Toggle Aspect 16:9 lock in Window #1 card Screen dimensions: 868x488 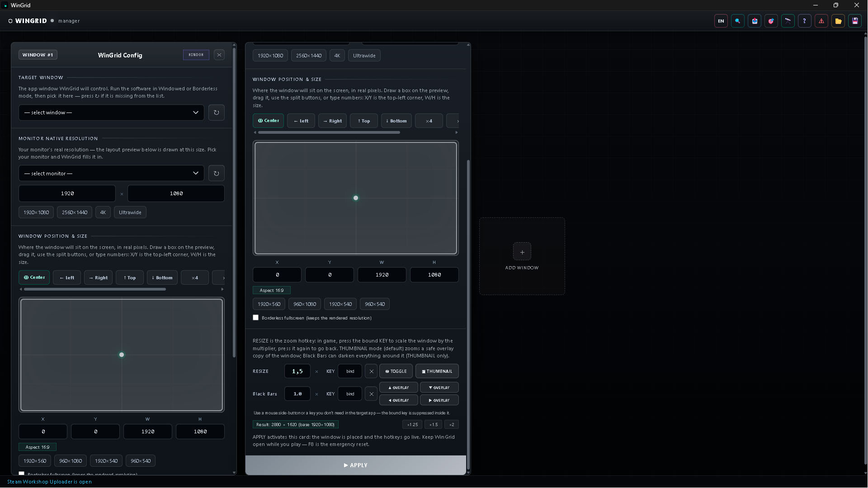(x=38, y=447)
